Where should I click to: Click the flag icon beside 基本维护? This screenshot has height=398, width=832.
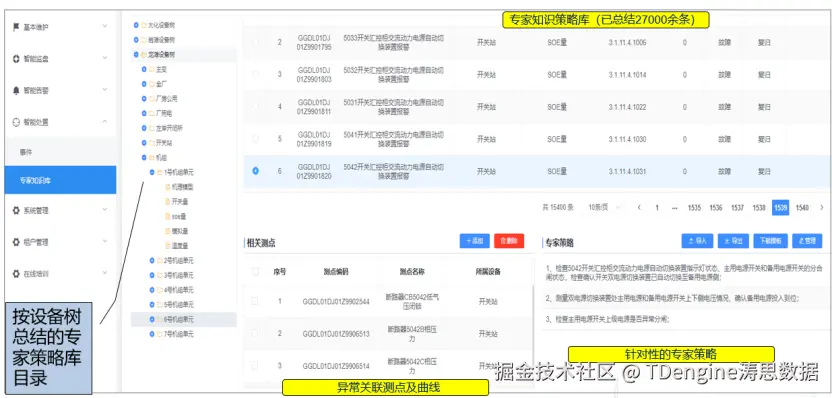16,27
